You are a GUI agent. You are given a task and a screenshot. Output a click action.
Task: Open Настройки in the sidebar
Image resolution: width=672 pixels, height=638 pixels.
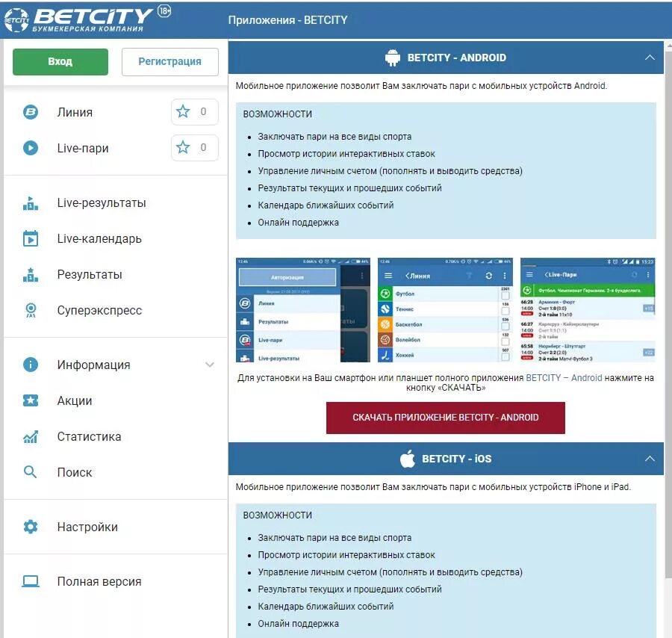tap(87, 527)
